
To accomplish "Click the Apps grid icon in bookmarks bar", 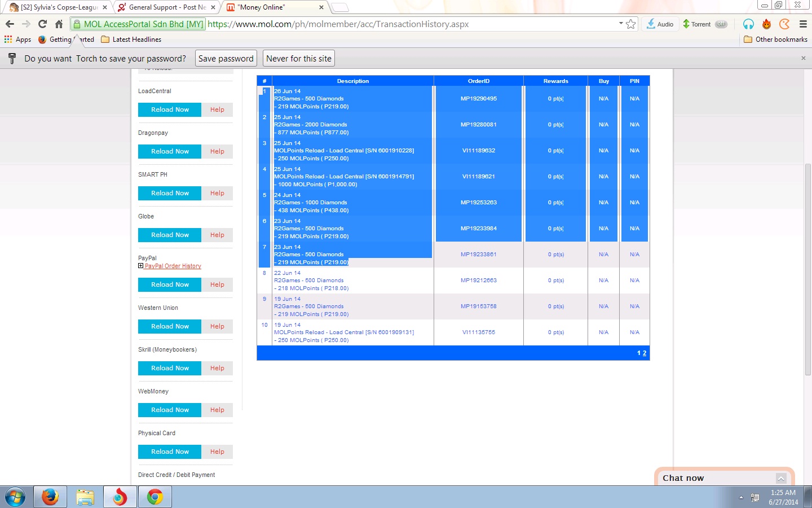I will [x=8, y=40].
